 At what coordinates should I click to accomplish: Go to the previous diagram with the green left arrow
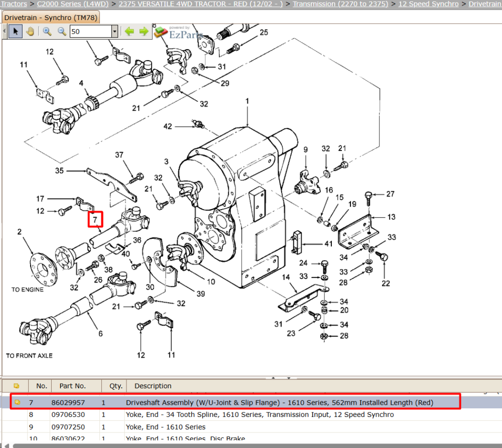point(130,32)
